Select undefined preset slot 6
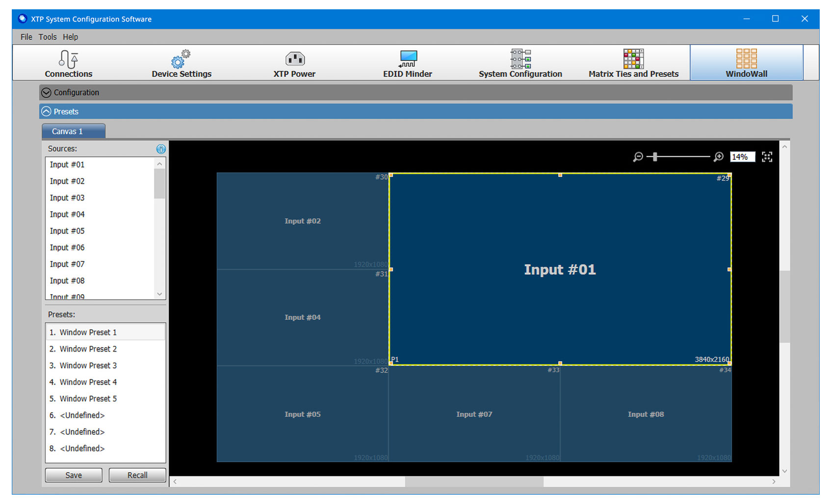This screenshot has width=832, height=504. coord(105,415)
